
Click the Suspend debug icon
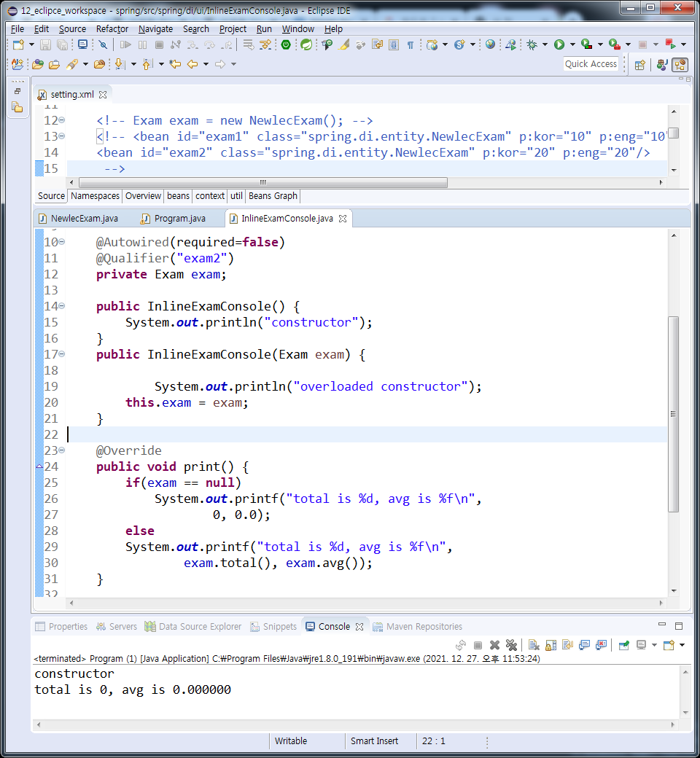tap(143, 45)
